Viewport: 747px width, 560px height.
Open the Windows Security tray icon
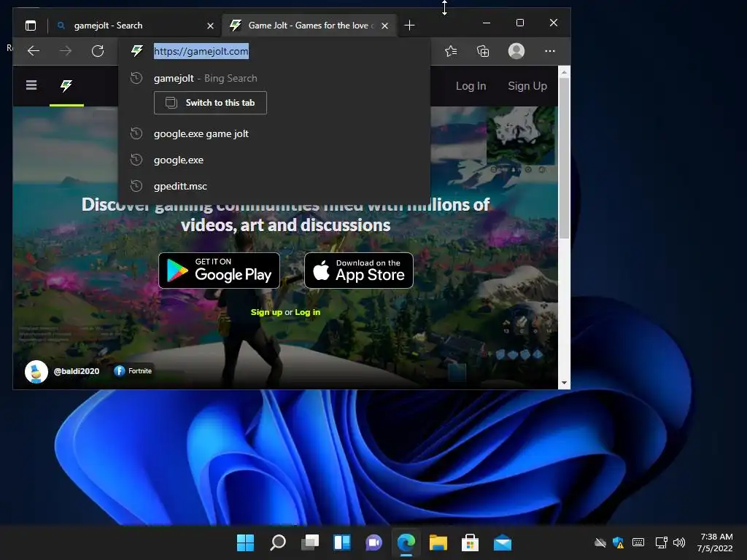pyautogui.click(x=619, y=542)
